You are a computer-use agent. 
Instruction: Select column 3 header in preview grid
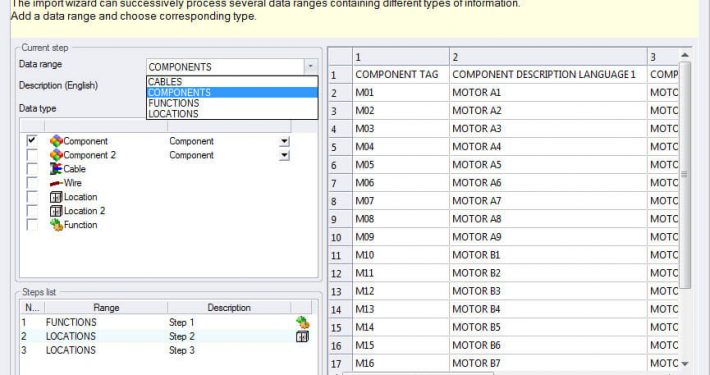663,57
